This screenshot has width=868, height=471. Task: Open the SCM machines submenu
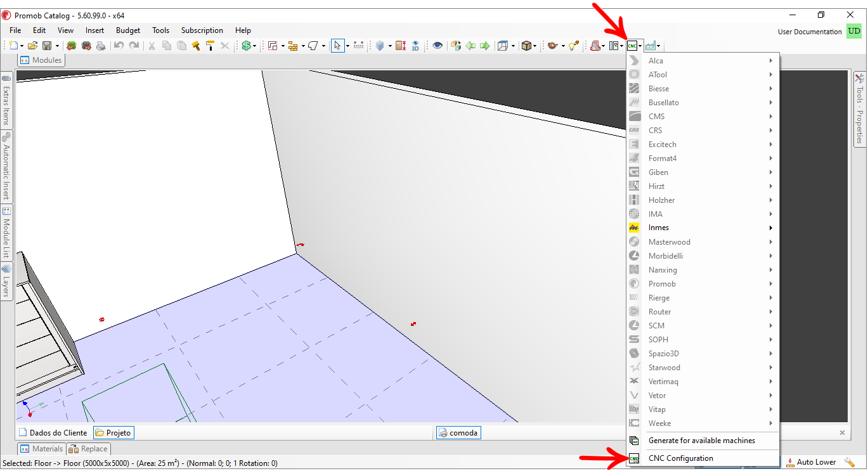pyautogui.click(x=702, y=326)
